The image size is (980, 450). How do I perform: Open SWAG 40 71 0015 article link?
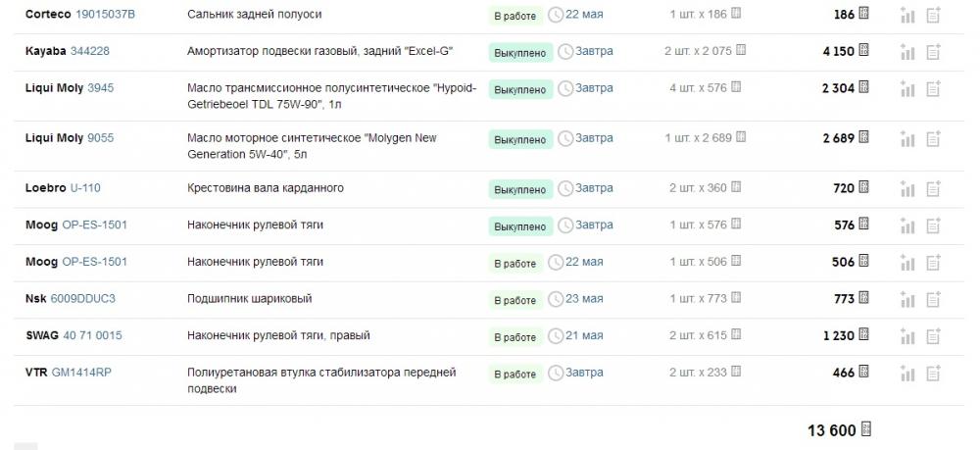[x=92, y=335]
